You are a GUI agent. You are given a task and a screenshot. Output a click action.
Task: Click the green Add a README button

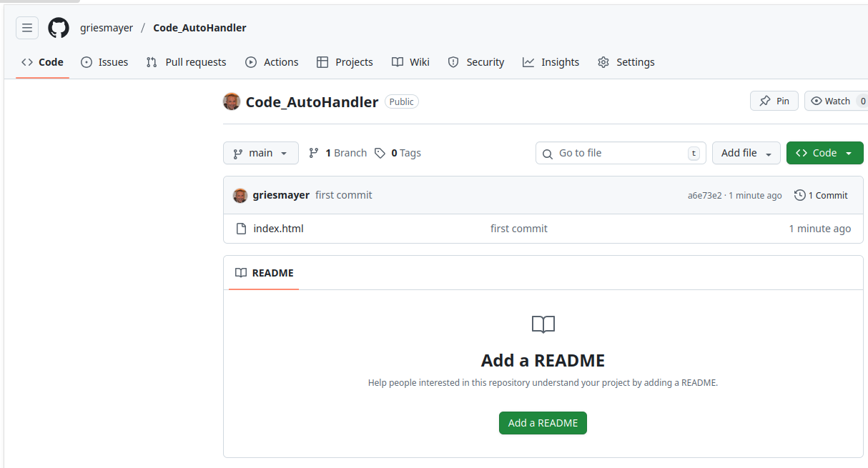click(x=543, y=423)
